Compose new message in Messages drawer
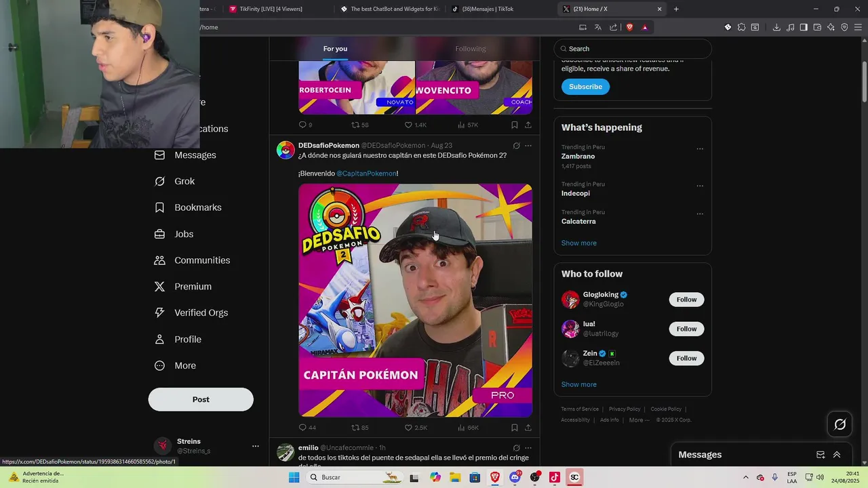868x488 pixels. click(x=821, y=455)
